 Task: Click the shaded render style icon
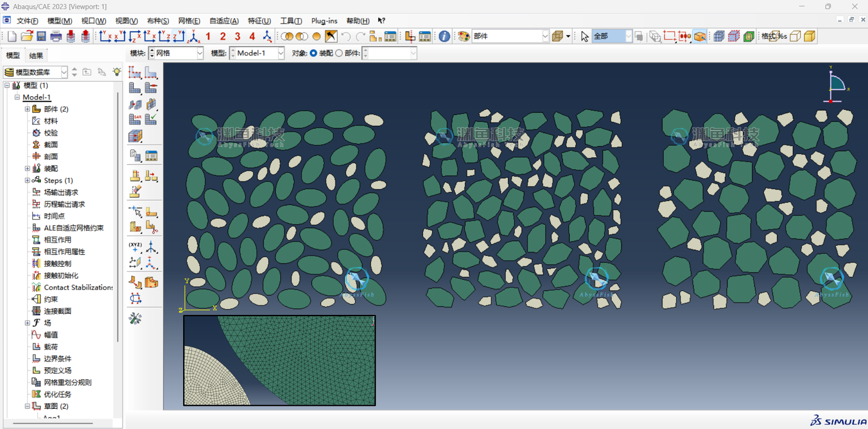[x=810, y=36]
